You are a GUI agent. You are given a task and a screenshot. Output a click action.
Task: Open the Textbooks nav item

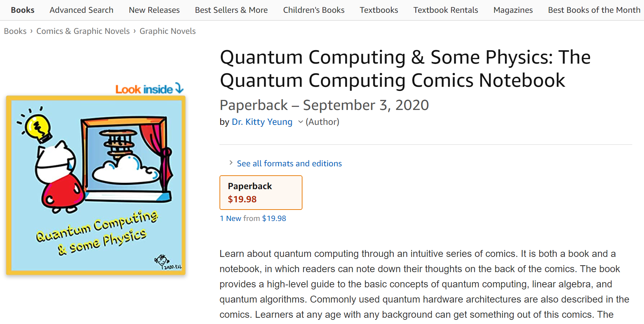point(379,10)
